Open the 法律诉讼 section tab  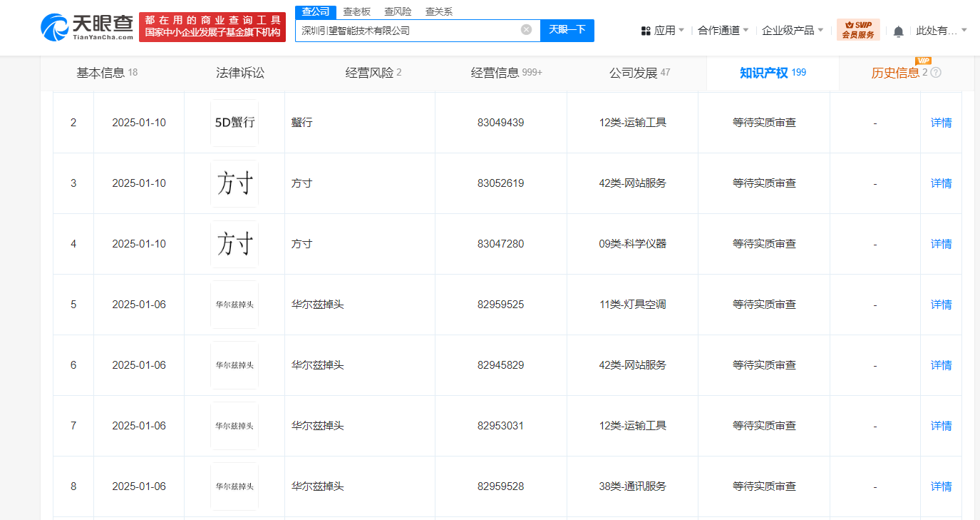[240, 73]
